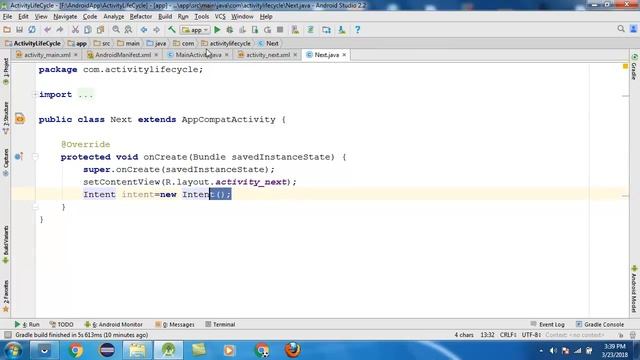640x360 pixels.
Task: Open Help with the question mark icon
Action: tap(358, 30)
